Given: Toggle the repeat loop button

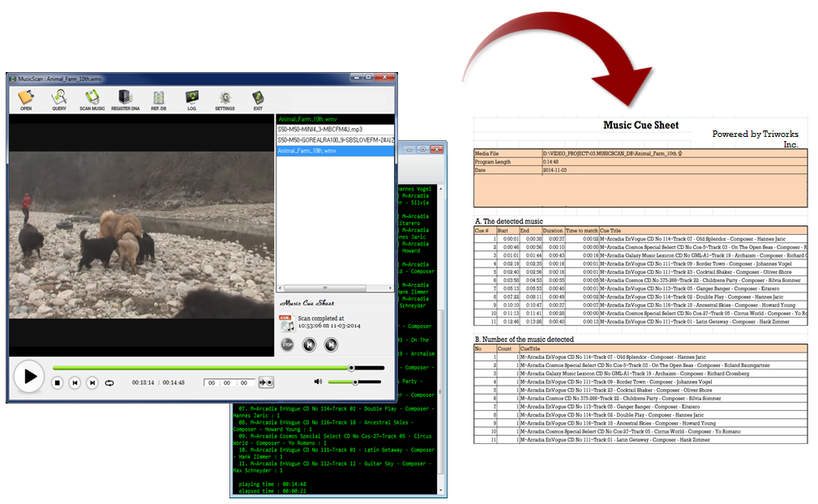Looking at the screenshot, I should point(109,382).
